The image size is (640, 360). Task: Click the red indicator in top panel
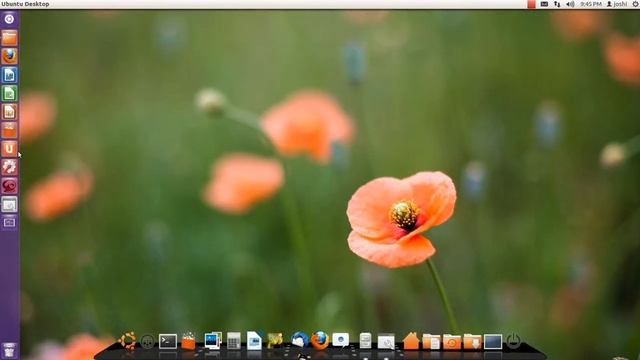(x=531, y=4)
